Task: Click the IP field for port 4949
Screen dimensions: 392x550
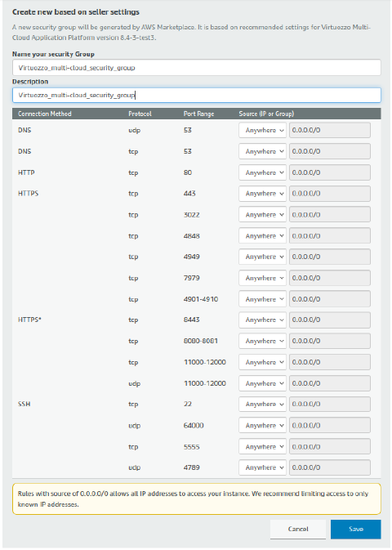Action: coord(330,257)
